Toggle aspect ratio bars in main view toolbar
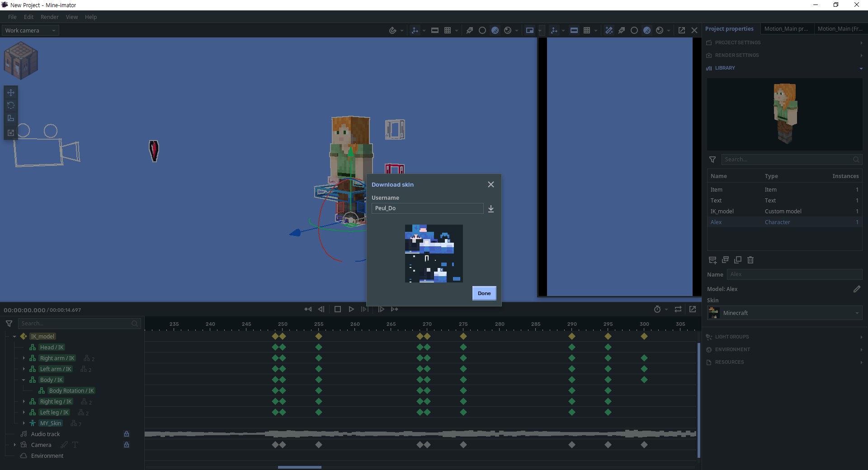 pyautogui.click(x=435, y=30)
